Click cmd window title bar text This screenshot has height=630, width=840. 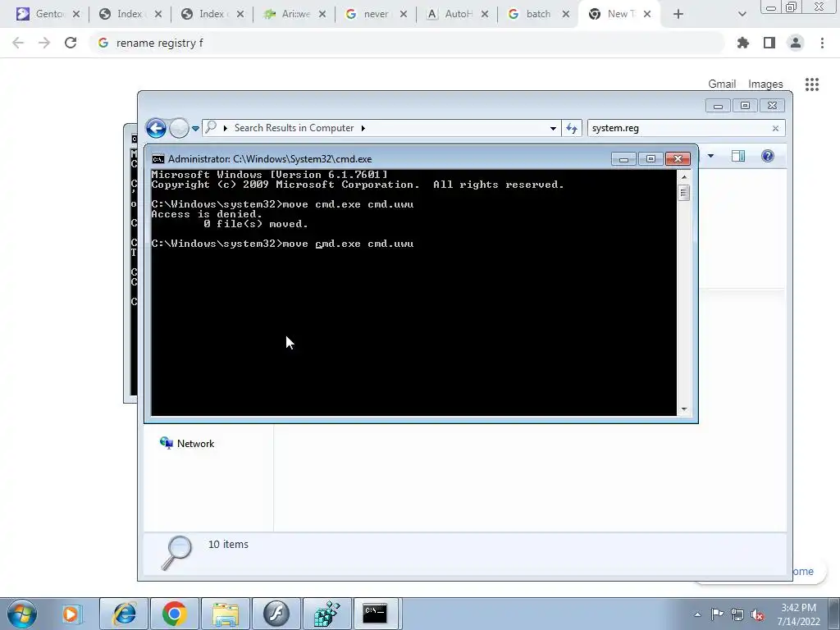tap(269, 159)
